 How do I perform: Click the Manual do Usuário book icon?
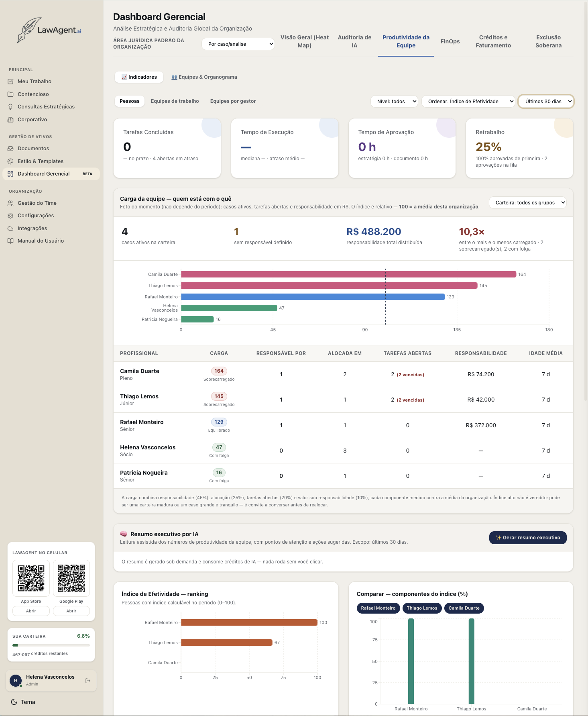10,241
